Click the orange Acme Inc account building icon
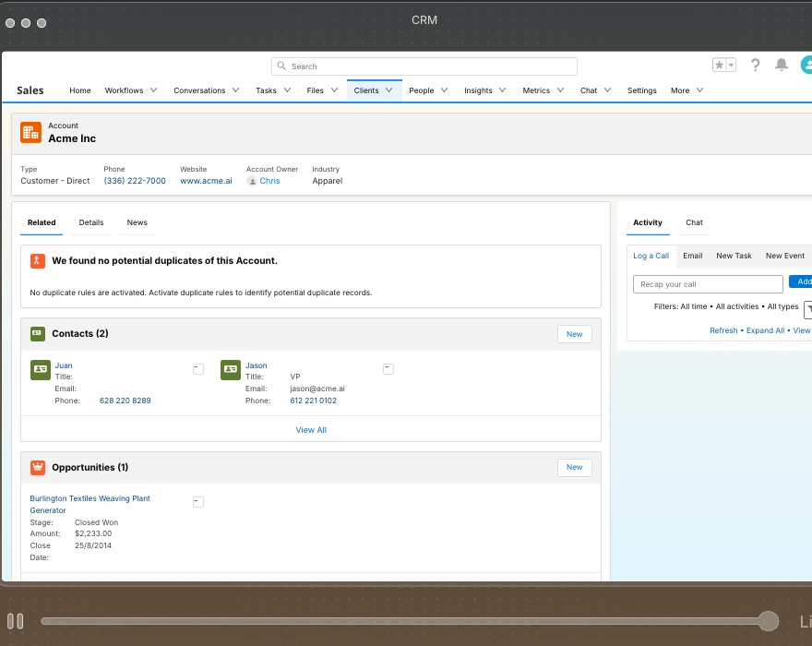Screen dimensions: 812x646 [30, 132]
